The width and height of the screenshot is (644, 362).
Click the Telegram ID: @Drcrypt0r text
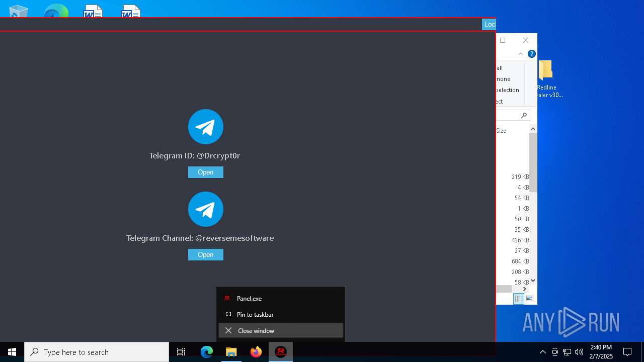point(194,156)
